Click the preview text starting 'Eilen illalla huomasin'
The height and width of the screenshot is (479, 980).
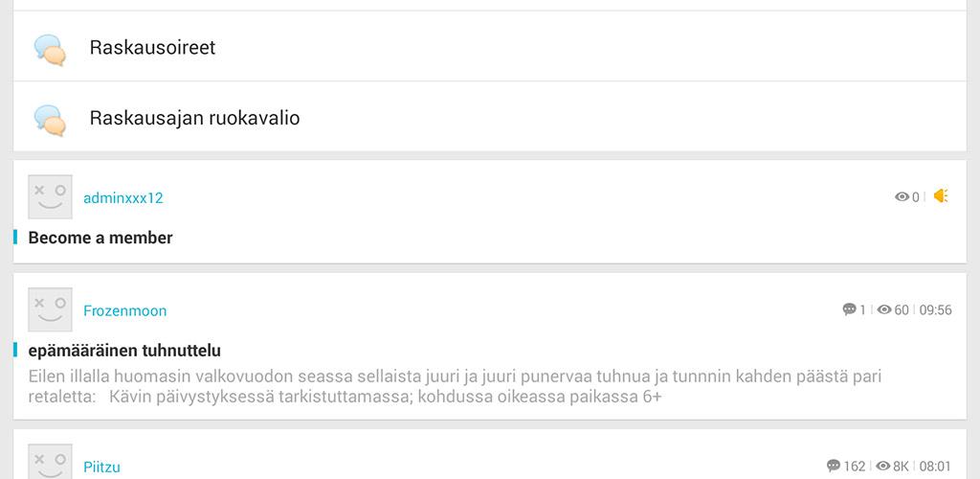455,386
